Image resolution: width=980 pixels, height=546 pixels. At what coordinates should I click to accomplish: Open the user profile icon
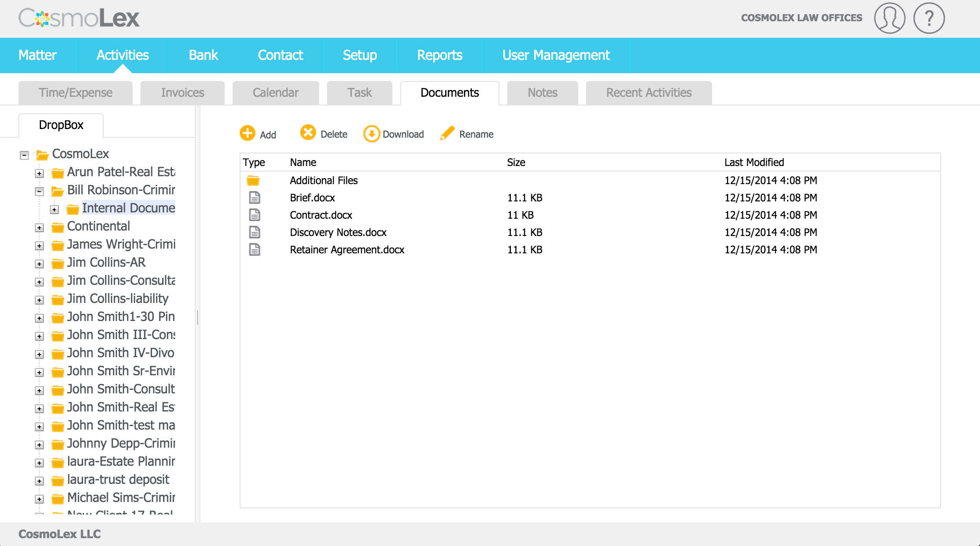coord(889,18)
